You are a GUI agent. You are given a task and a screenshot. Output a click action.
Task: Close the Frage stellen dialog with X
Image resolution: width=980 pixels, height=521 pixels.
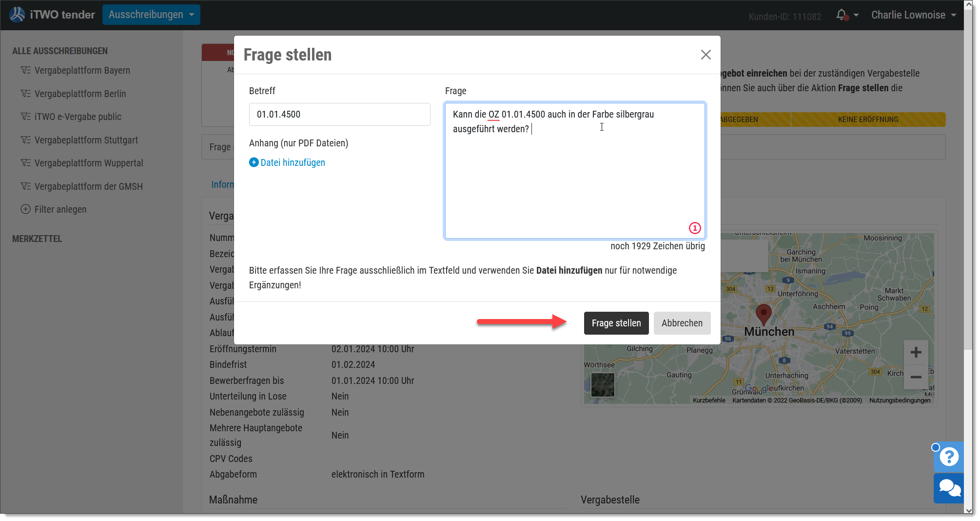(706, 55)
